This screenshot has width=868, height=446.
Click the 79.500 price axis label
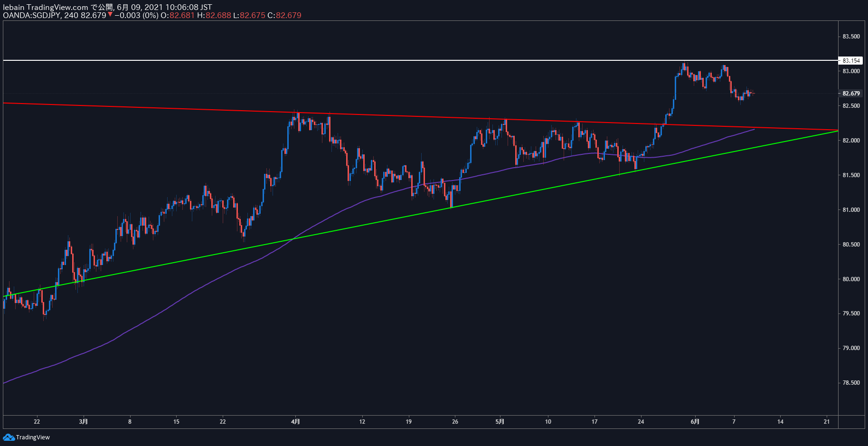click(x=851, y=313)
